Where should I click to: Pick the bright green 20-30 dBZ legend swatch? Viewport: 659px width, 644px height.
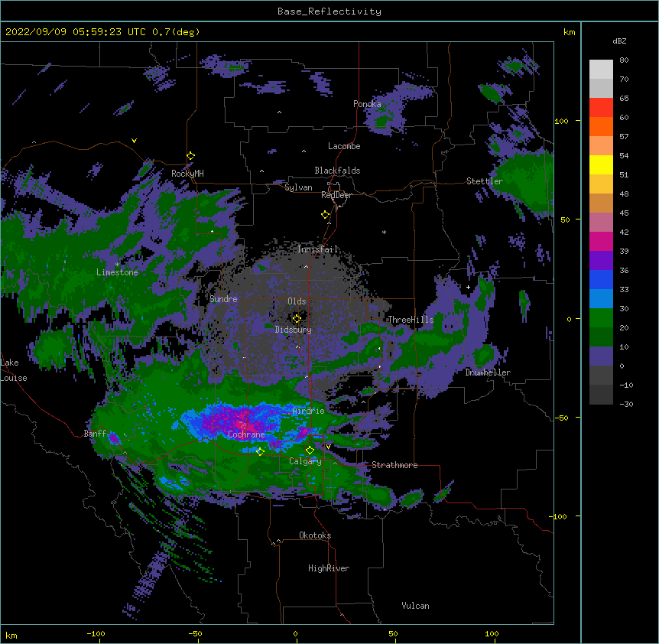(x=601, y=318)
